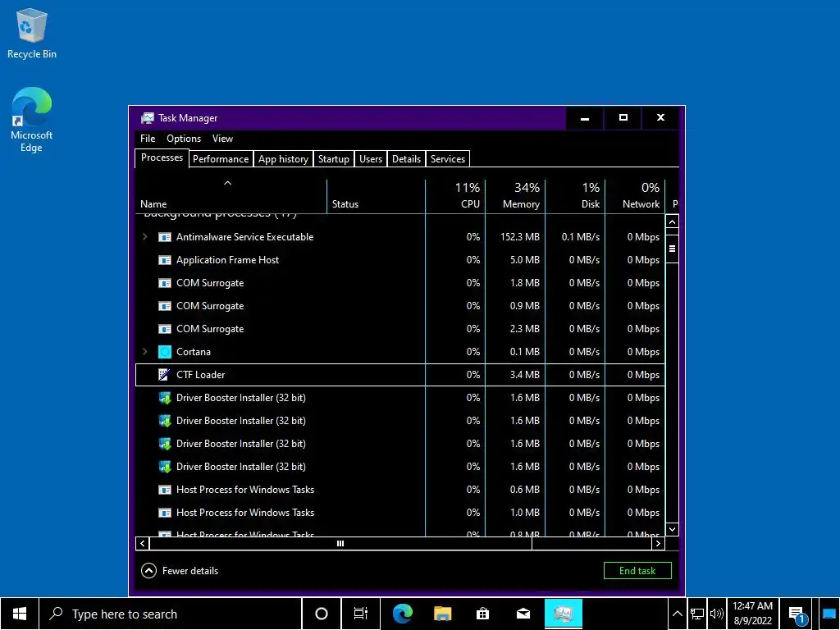Select the Processes tab

click(x=162, y=158)
